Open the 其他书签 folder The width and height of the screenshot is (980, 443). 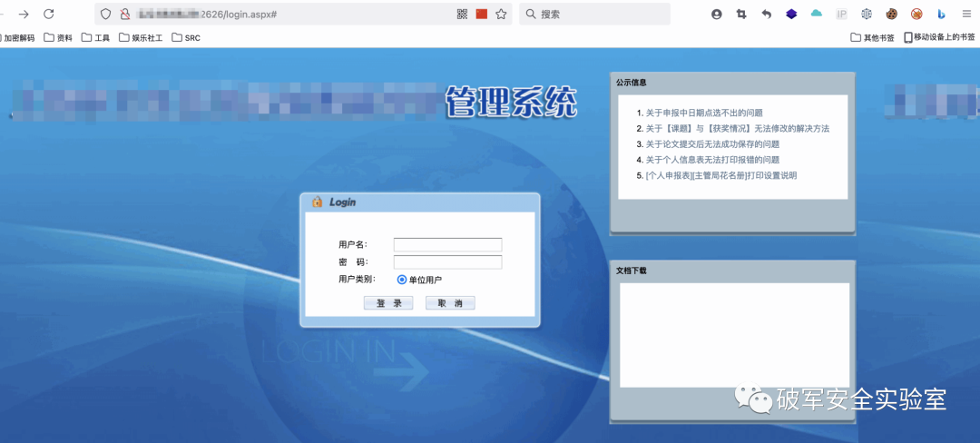pos(873,37)
